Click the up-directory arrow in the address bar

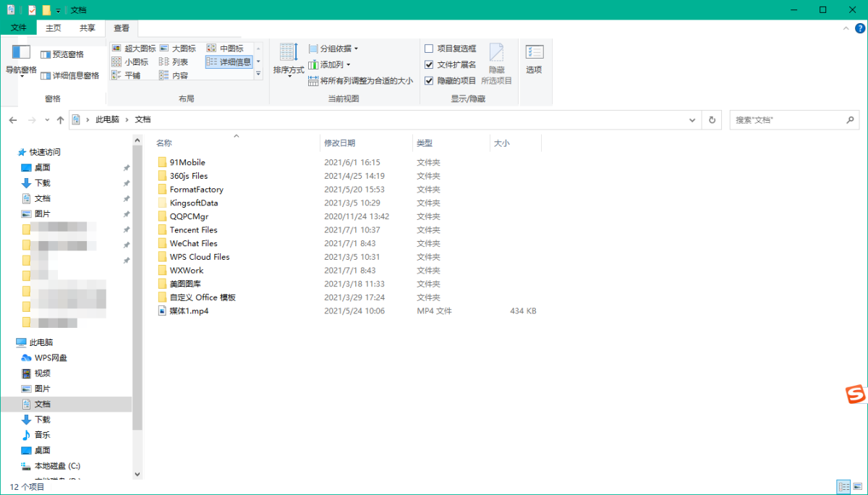[x=60, y=120]
